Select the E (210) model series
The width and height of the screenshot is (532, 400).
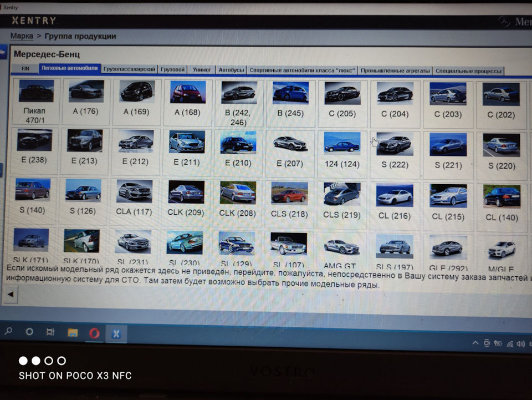(x=238, y=153)
